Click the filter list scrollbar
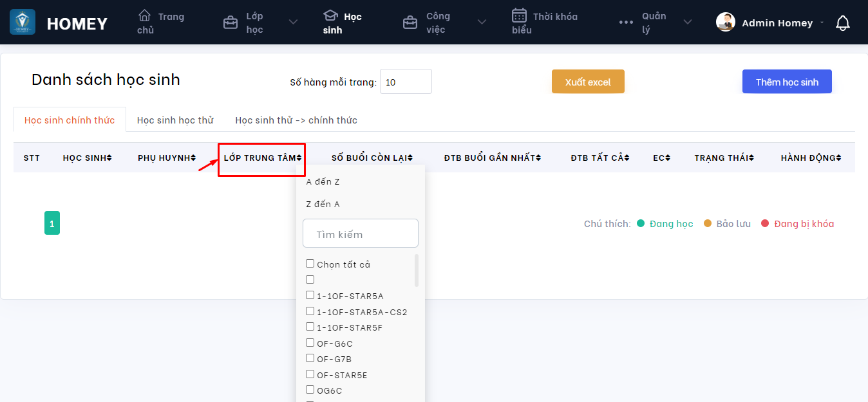 [x=417, y=270]
